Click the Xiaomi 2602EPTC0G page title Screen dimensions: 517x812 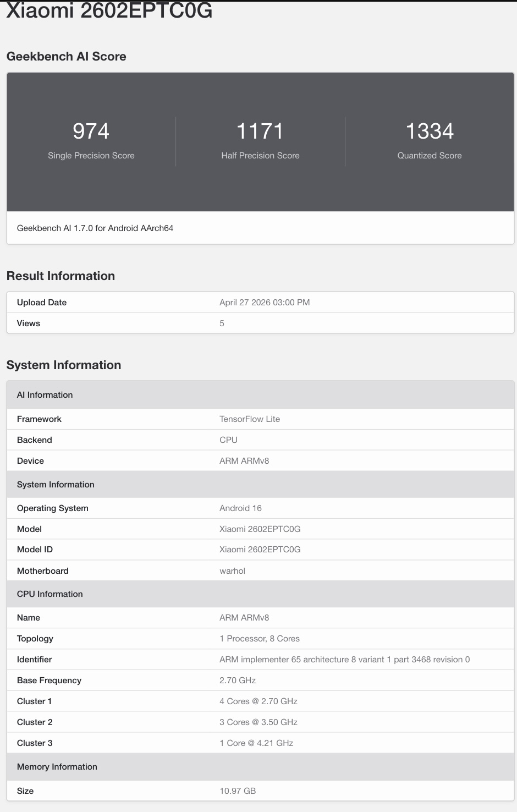click(x=109, y=11)
